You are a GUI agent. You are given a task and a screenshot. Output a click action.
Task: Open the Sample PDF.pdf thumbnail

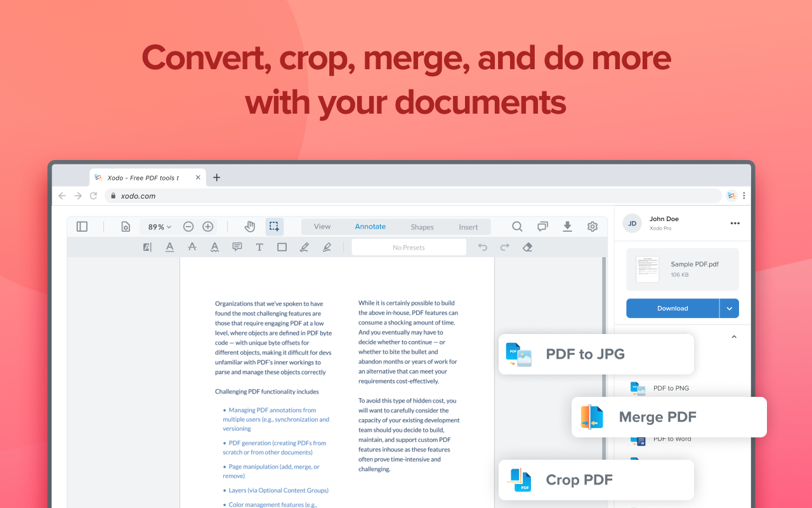coord(648,269)
